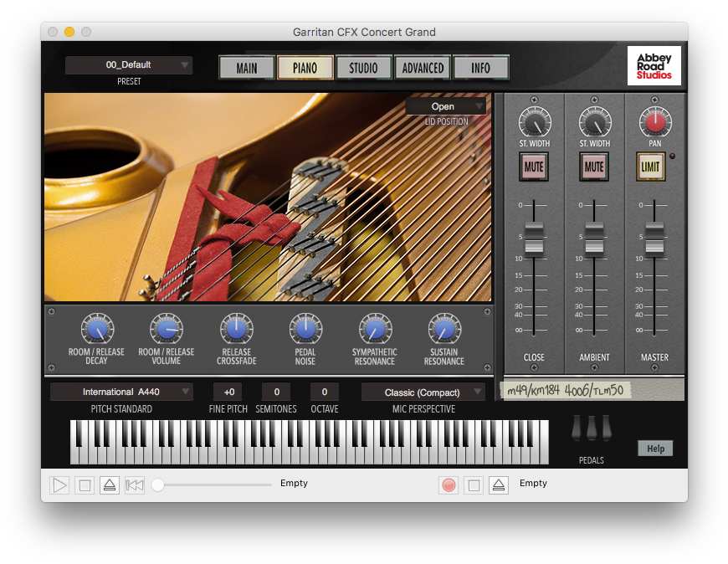Click the Ambient channel volume fader

pos(594,239)
